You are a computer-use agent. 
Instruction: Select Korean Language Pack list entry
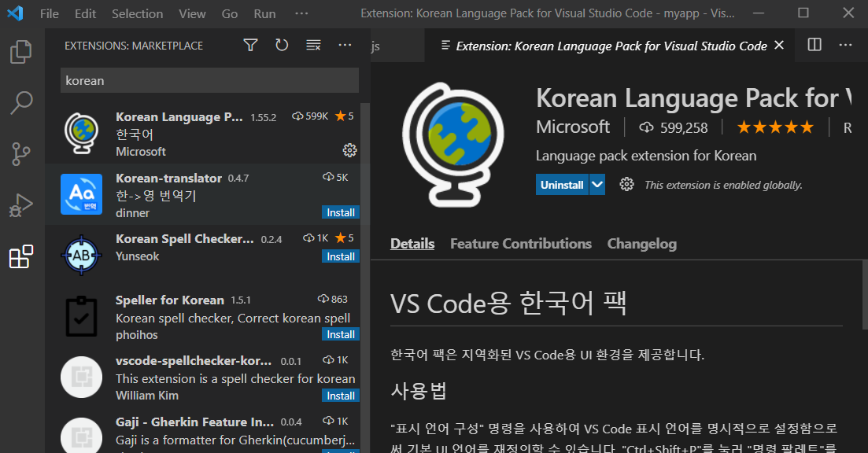pyautogui.click(x=203, y=133)
